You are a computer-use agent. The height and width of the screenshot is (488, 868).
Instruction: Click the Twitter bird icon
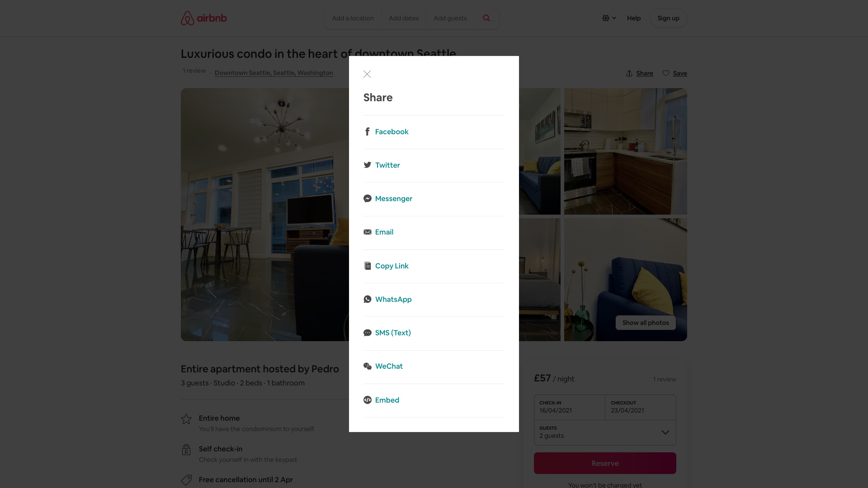coord(368,165)
